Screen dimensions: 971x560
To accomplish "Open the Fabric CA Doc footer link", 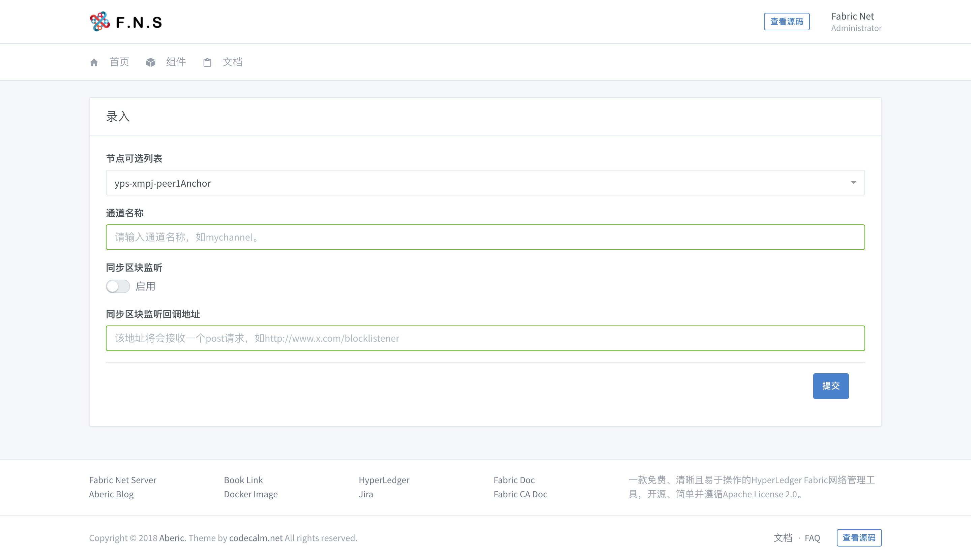I will [x=520, y=494].
